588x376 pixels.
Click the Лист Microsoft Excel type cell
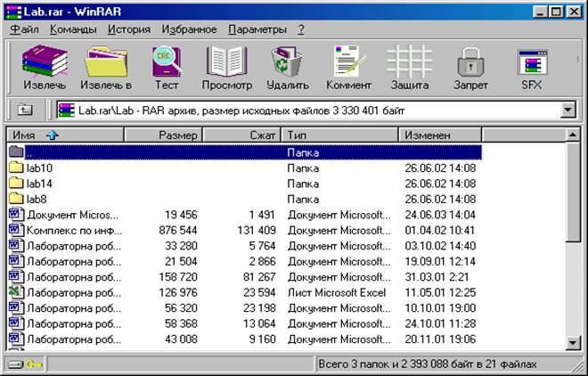pos(337,292)
